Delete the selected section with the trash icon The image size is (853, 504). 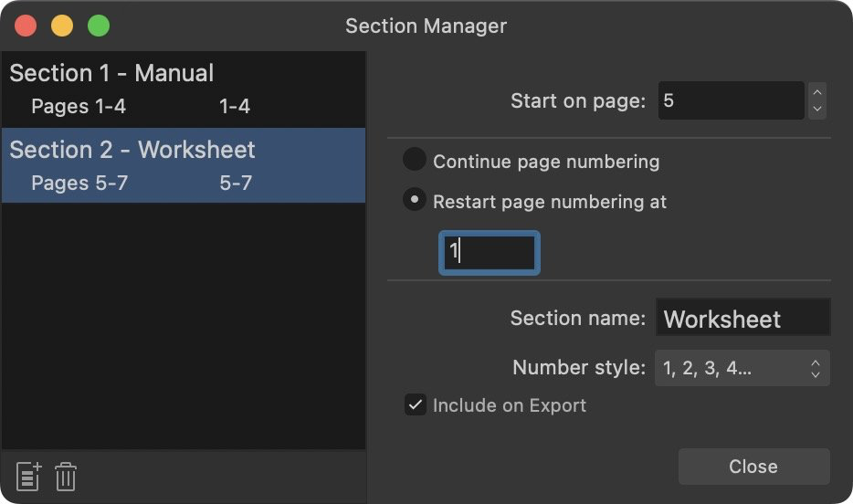[66, 477]
